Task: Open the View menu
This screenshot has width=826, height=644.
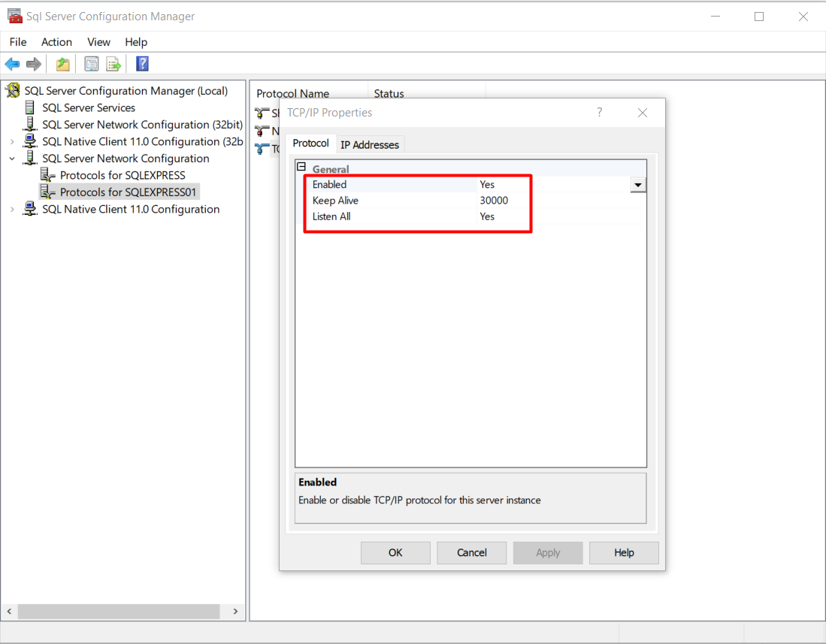Action: (98, 42)
